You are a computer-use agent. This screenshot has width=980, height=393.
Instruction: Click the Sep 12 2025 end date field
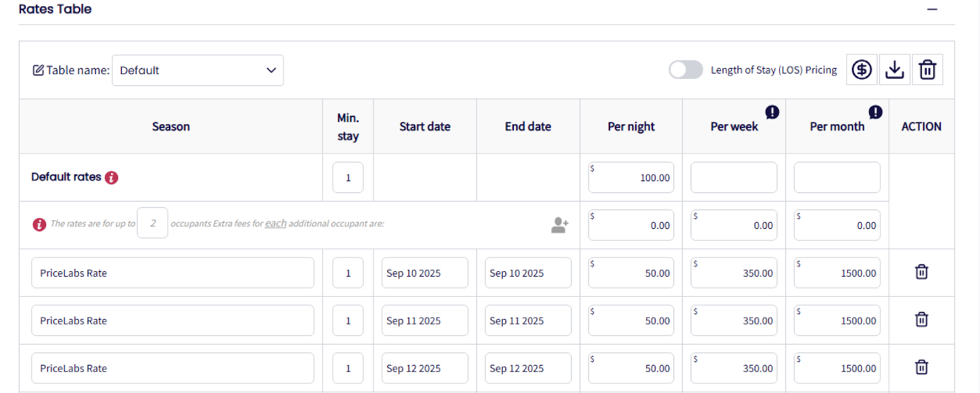pos(528,369)
